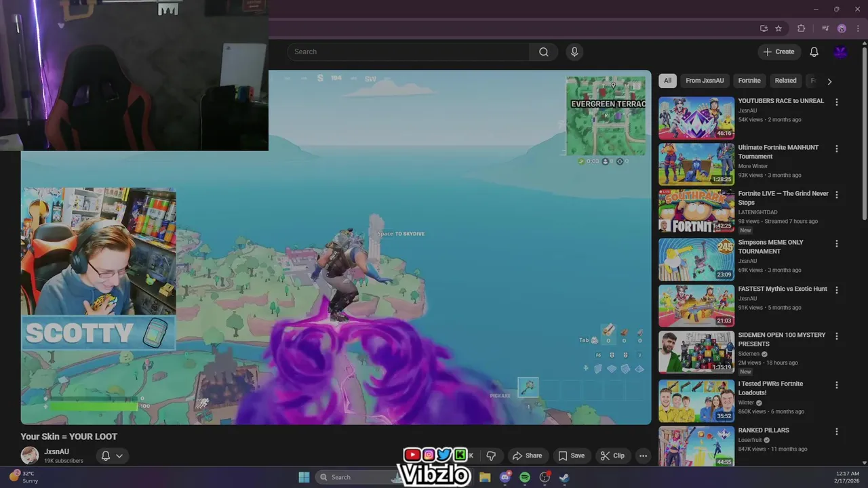Start voice search with the microphone icon
868x488 pixels.
tap(574, 52)
